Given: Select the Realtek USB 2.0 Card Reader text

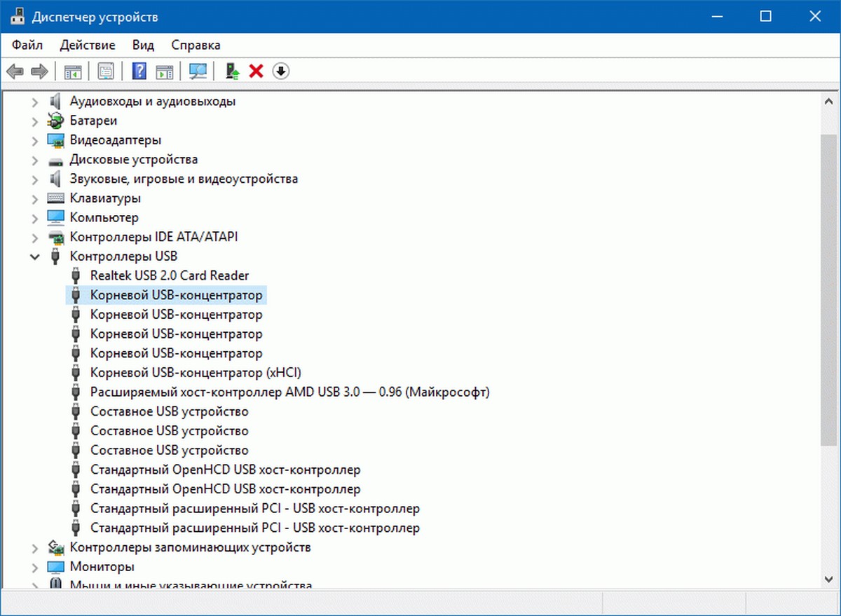Looking at the screenshot, I should coord(170,275).
